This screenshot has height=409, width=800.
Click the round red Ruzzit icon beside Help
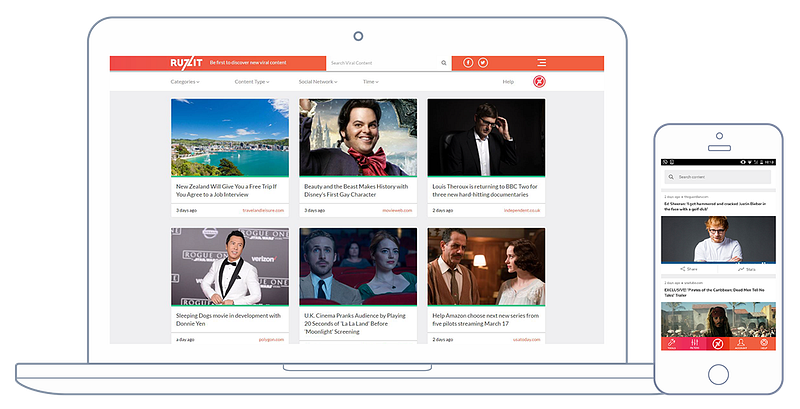tap(539, 82)
